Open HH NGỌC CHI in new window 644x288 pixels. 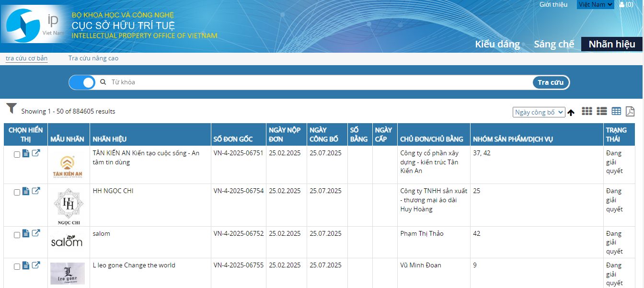coord(36,191)
